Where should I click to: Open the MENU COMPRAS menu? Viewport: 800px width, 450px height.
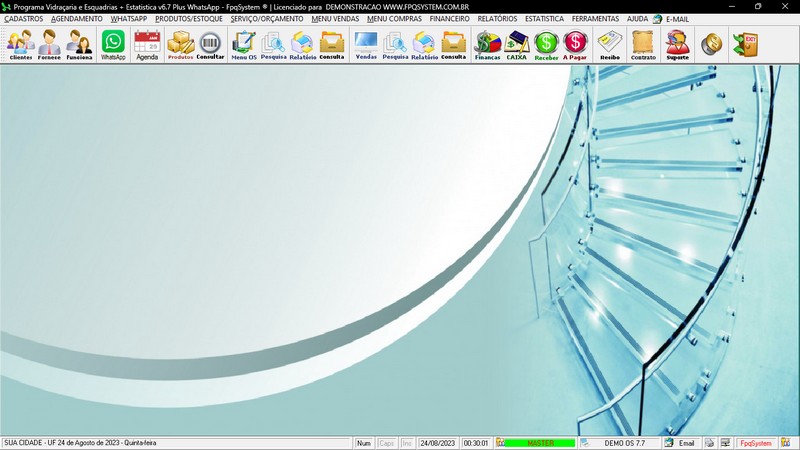pyautogui.click(x=394, y=19)
